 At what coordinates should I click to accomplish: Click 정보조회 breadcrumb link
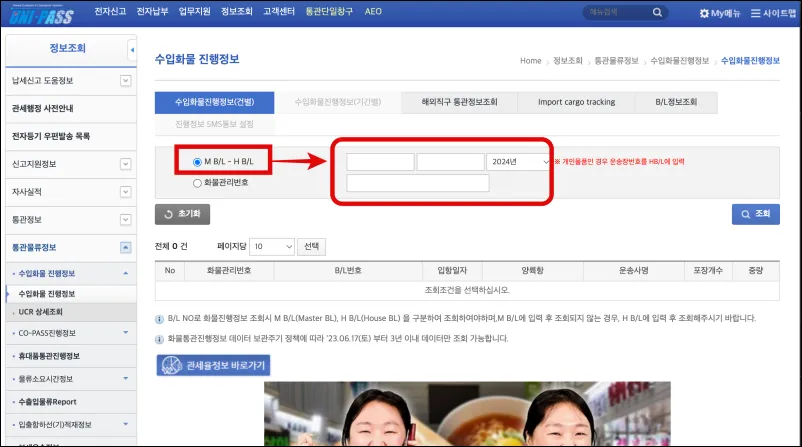568,61
